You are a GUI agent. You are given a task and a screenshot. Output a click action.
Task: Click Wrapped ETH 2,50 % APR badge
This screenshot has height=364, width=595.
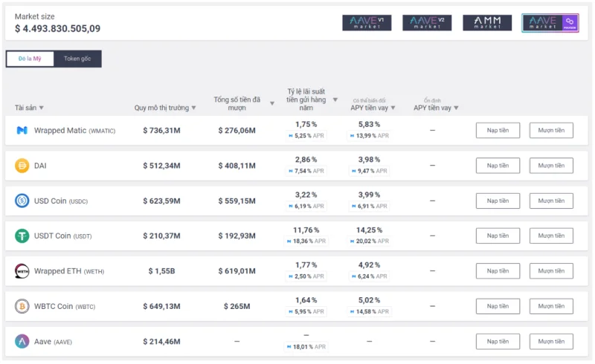click(306, 276)
